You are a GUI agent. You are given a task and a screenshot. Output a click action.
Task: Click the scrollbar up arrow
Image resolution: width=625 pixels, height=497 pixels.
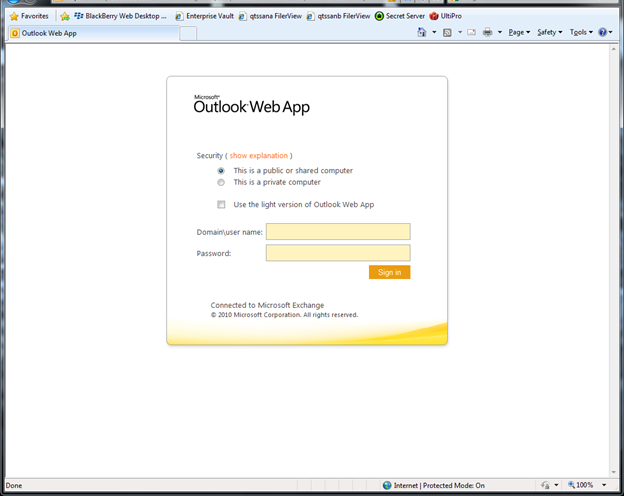[x=613, y=49]
